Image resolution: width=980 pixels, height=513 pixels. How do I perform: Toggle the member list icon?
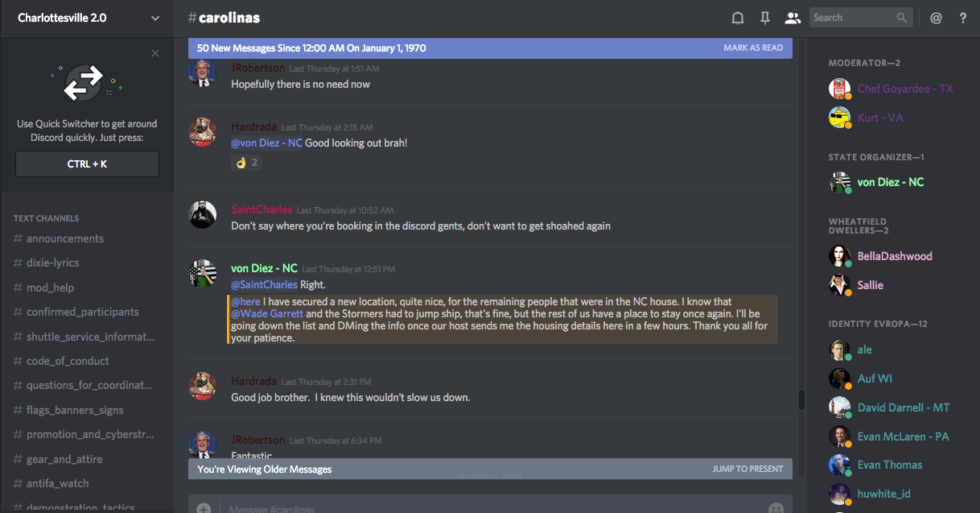point(793,18)
